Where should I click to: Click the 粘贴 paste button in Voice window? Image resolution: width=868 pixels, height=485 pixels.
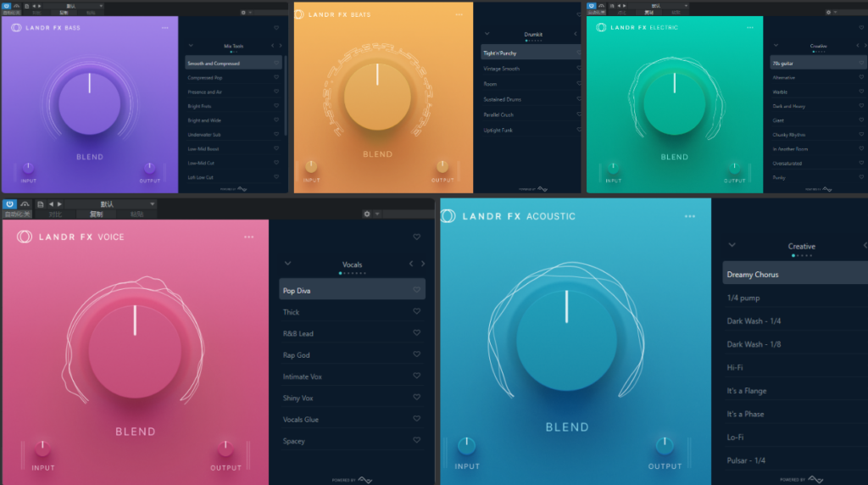[136, 215]
